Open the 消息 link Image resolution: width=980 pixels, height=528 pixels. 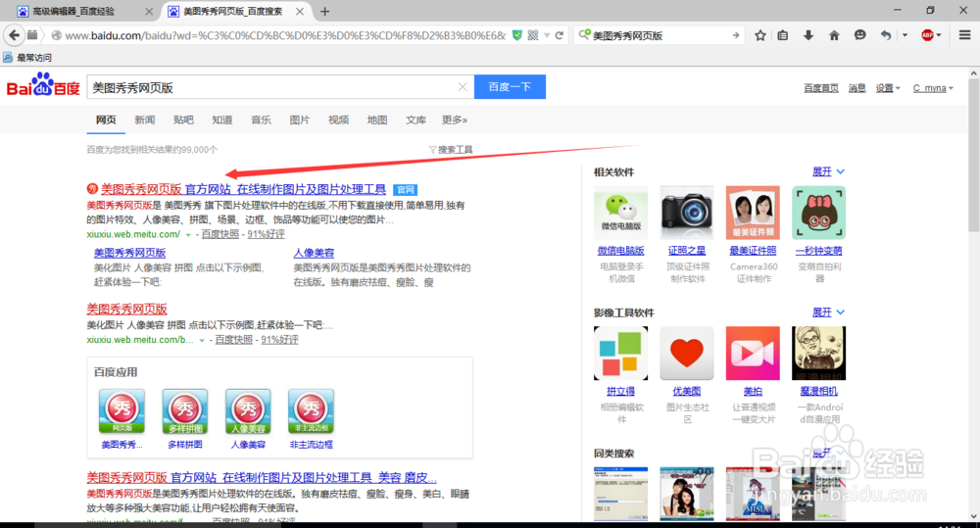coord(857,88)
